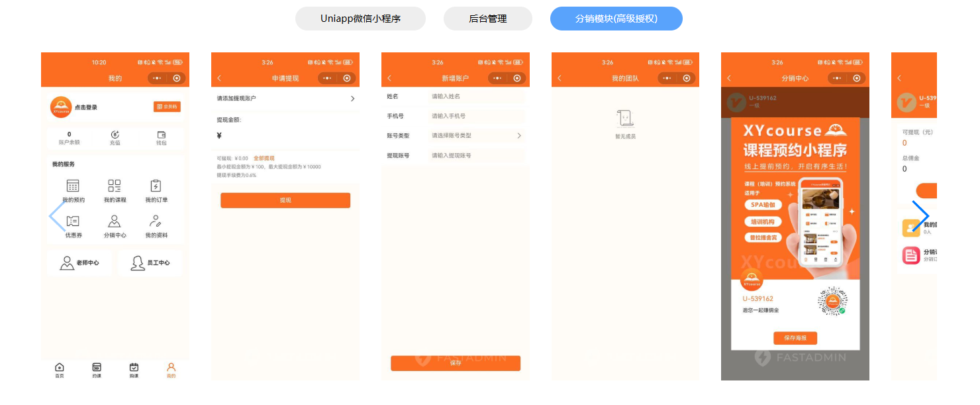The height and width of the screenshot is (405, 980).
Task: Click the 全部提现 link
Action: (x=264, y=158)
